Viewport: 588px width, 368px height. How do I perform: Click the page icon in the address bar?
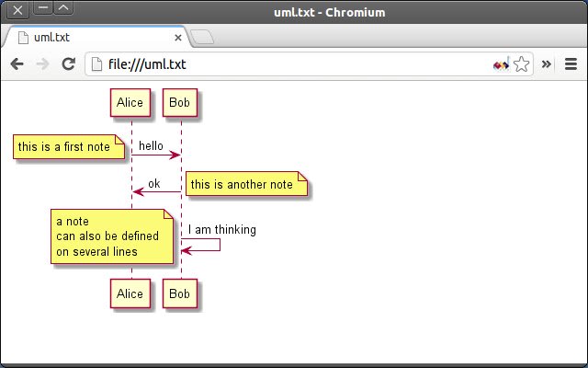point(96,64)
